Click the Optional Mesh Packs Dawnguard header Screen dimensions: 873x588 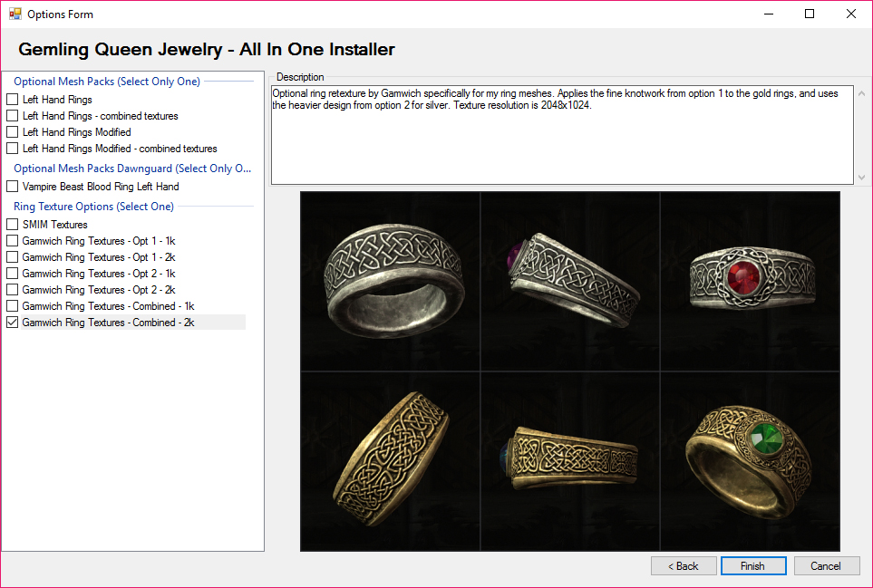pyautogui.click(x=132, y=168)
